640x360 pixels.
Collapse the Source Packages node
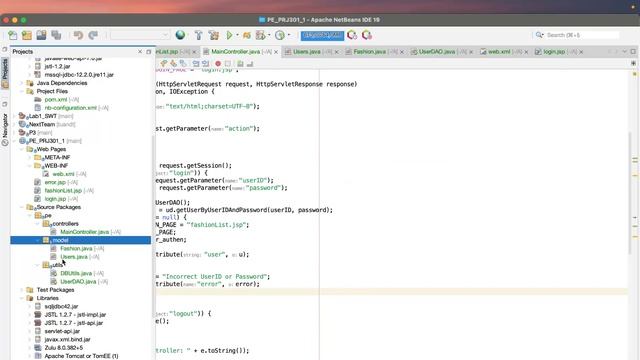(x=22, y=207)
